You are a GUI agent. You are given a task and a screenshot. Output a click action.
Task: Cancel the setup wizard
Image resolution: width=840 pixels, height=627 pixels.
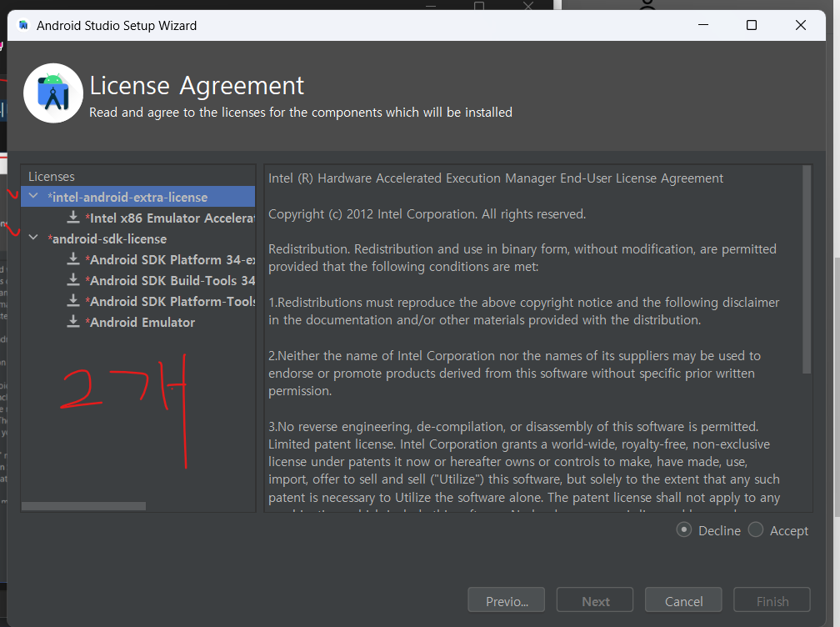coord(683,599)
